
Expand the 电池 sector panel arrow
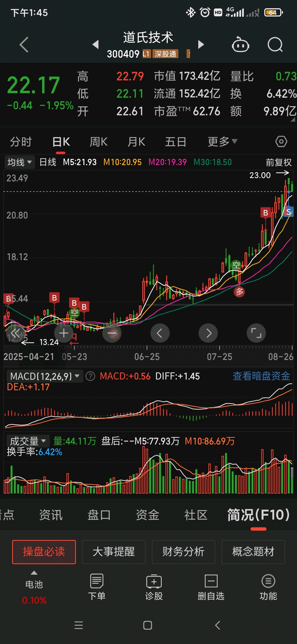click(x=34, y=573)
